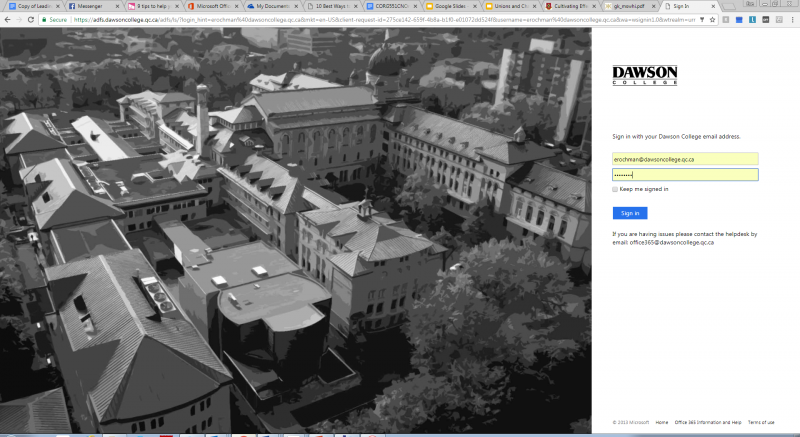Click the blue Sign in button
The image size is (800, 437).
click(x=630, y=213)
